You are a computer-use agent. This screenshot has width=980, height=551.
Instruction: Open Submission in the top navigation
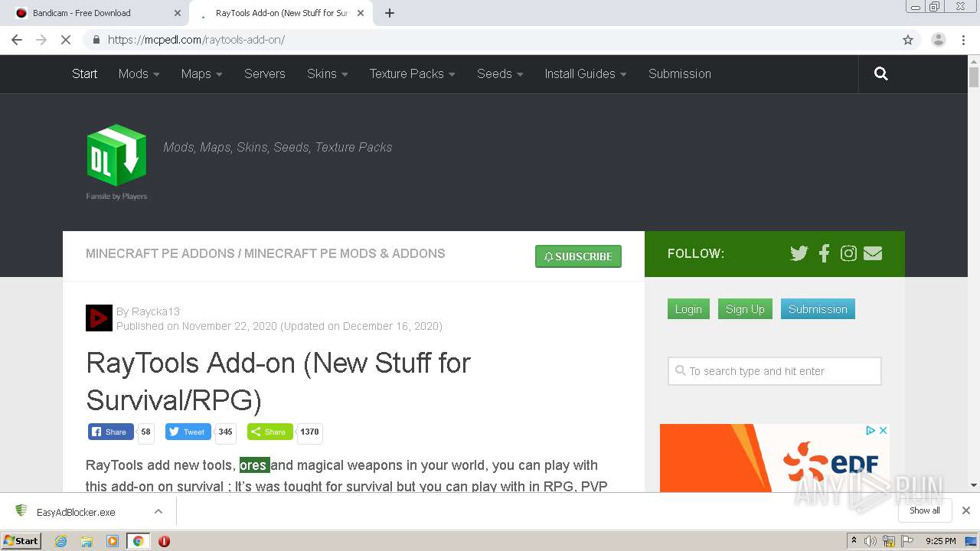click(x=680, y=73)
